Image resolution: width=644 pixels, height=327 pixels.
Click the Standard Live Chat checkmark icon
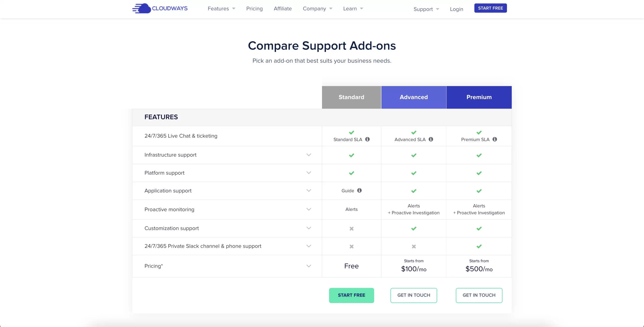point(351,133)
